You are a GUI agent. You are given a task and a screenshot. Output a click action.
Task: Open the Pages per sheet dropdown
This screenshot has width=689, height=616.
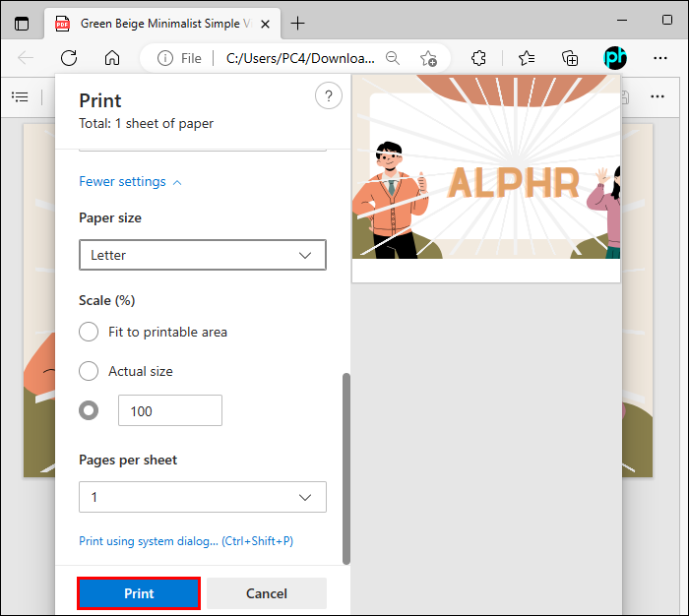203,497
